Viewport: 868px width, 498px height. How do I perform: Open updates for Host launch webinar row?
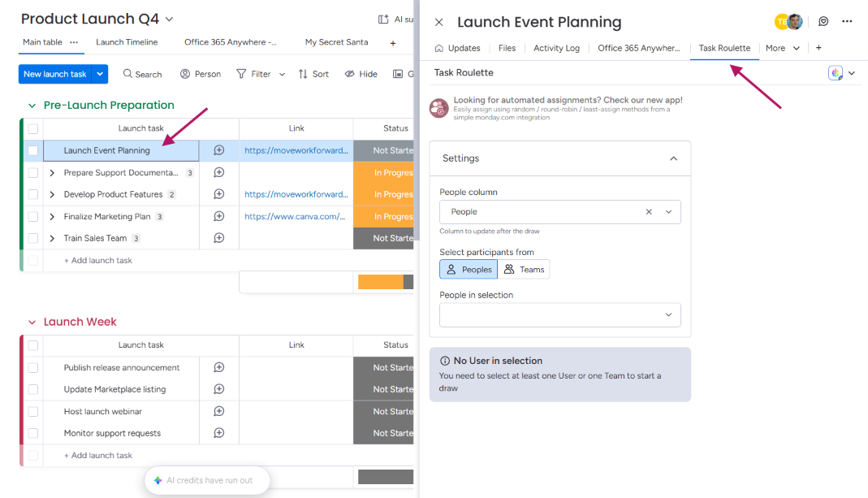click(219, 411)
